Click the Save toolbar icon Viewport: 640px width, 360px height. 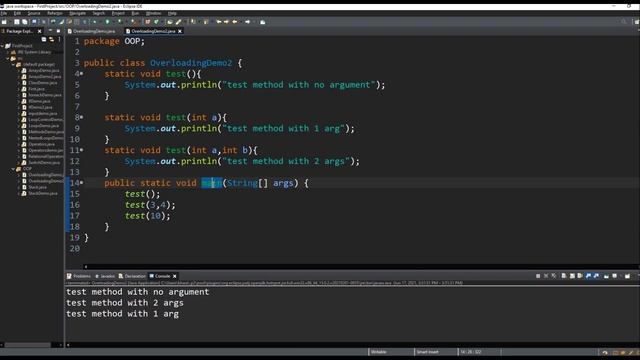(x=17, y=22)
